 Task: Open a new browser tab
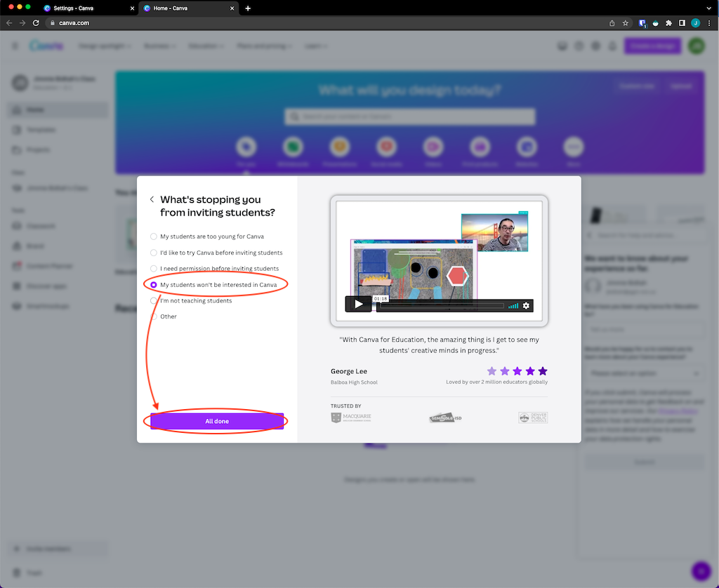[x=248, y=8]
